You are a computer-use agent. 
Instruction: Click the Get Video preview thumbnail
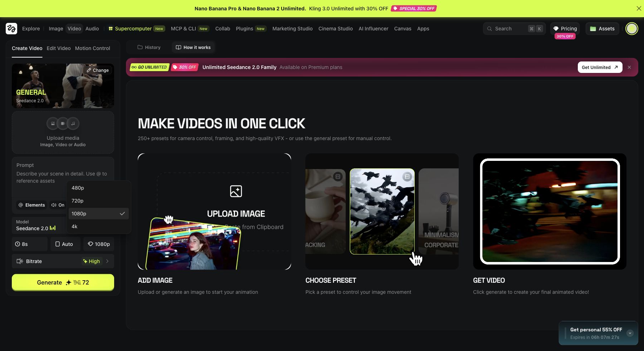pyautogui.click(x=550, y=212)
